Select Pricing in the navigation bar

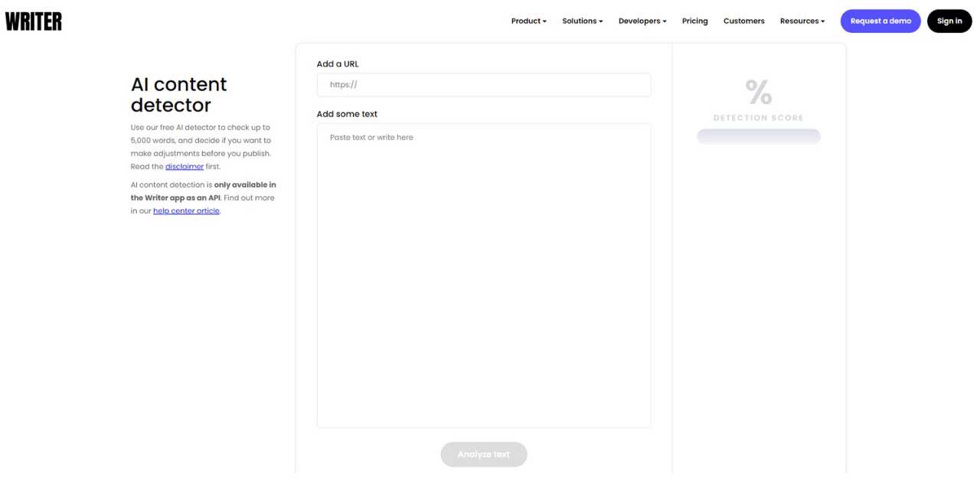pos(694,21)
